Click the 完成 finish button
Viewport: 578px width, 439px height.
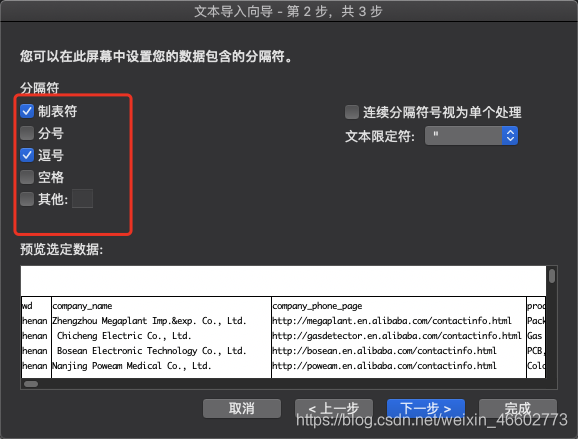pos(518,408)
